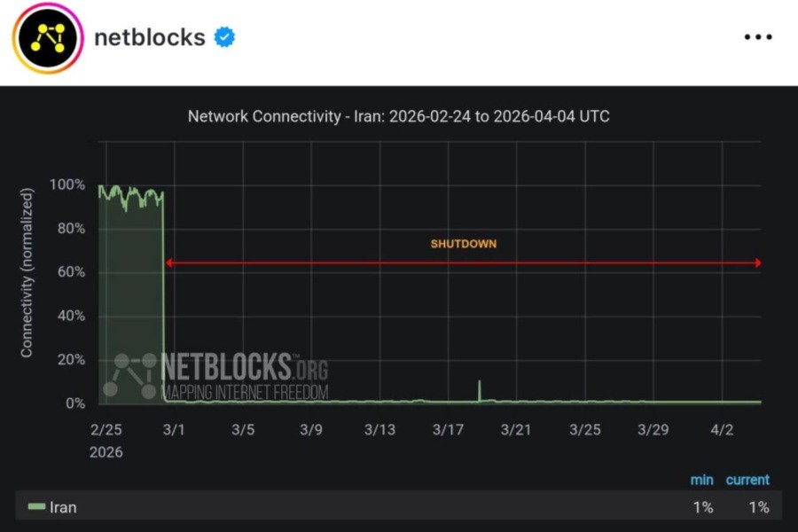Click the connectivity spike near 3/19

(x=480, y=388)
